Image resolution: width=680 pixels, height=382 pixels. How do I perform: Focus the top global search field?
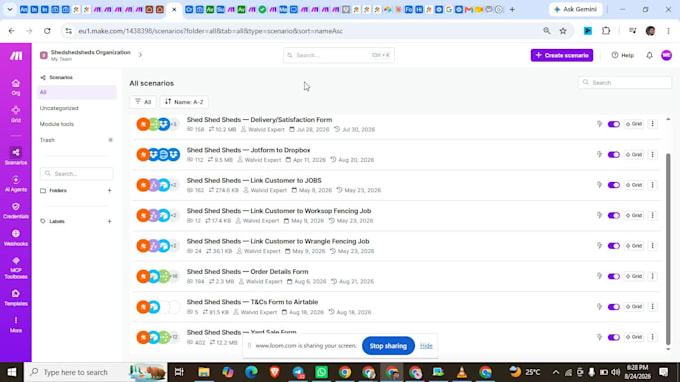pyautogui.click(x=339, y=55)
